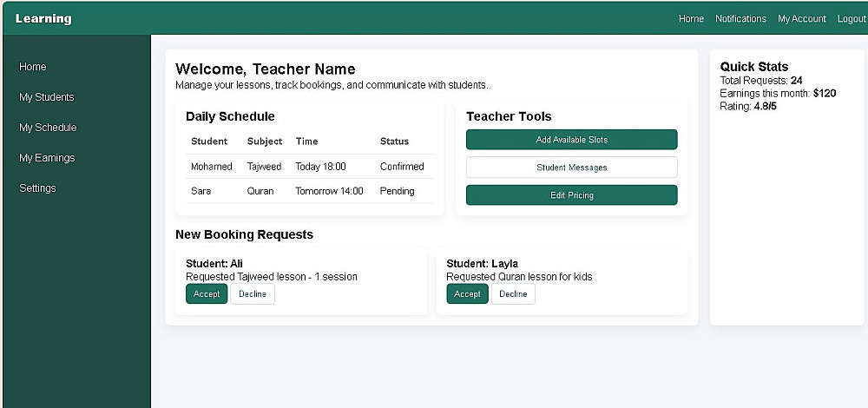Click Logout in the top bar
This screenshot has height=408, width=868.
click(851, 19)
